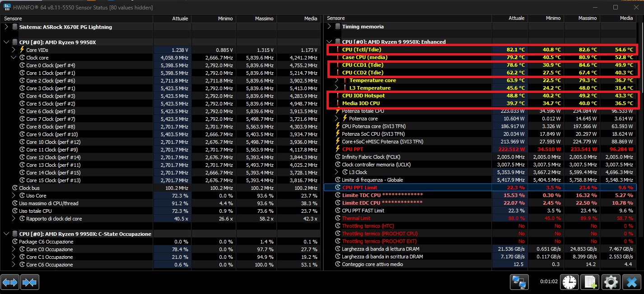
Task: Click the shrink-columns inward-arrows button
Action: click(30, 282)
